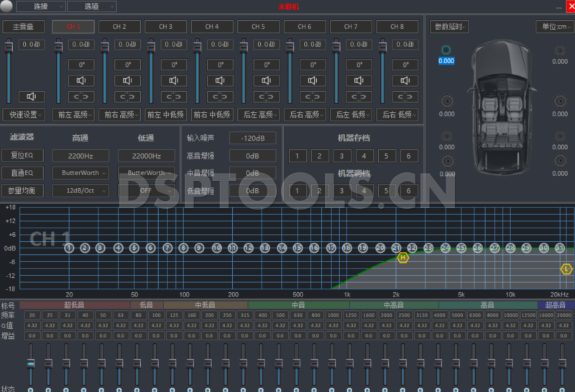Image resolution: width=575 pixels, height=392 pixels.
Task: Mute the master volume speaker icon
Action: (x=32, y=96)
